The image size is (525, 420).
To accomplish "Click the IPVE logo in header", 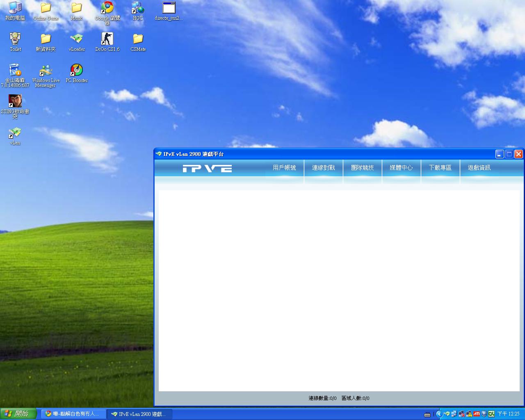I will click(207, 168).
